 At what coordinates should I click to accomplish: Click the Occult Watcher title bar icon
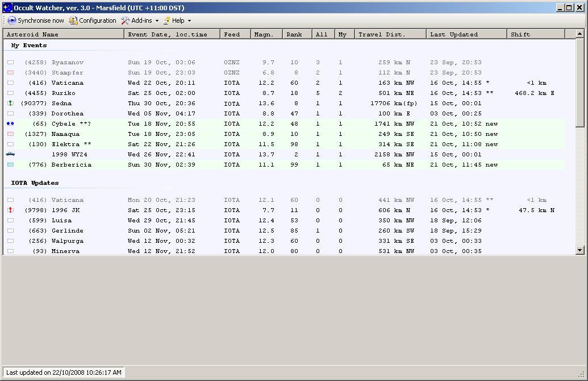tap(7, 8)
